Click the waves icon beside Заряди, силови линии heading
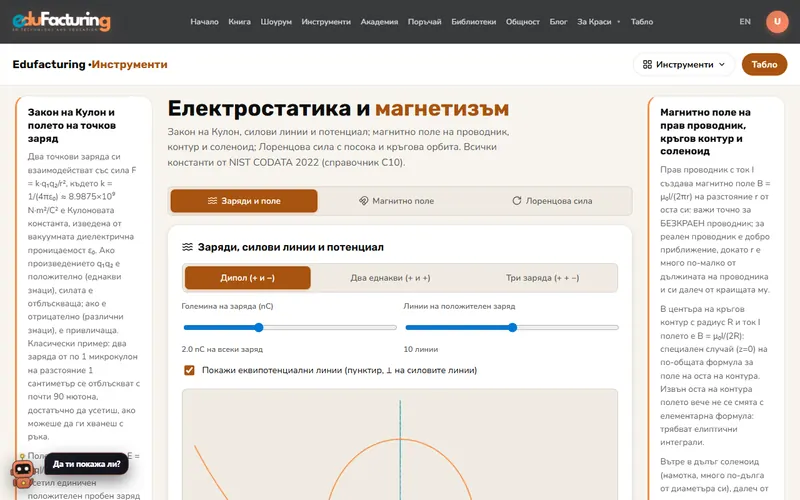 187,247
